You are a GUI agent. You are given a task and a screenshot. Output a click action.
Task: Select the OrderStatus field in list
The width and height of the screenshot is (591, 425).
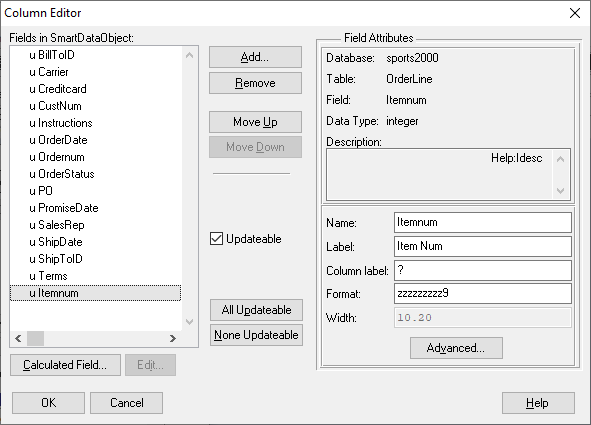tap(95, 174)
